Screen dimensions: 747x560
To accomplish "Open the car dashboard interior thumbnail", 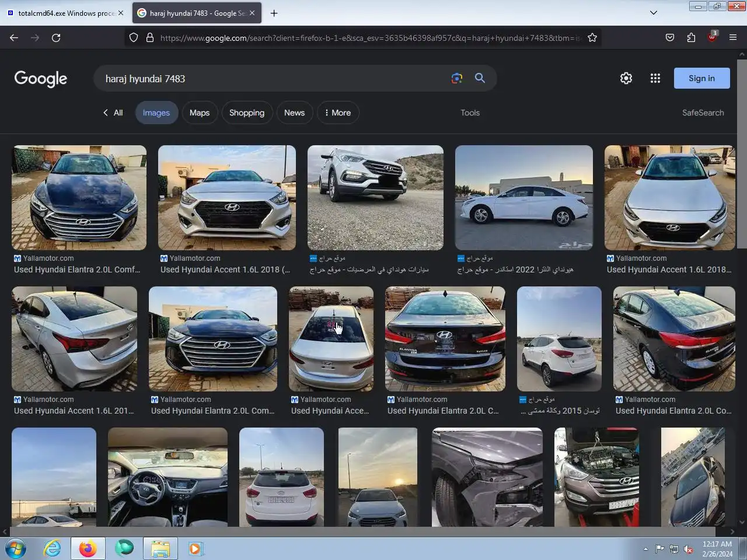I will click(167, 477).
